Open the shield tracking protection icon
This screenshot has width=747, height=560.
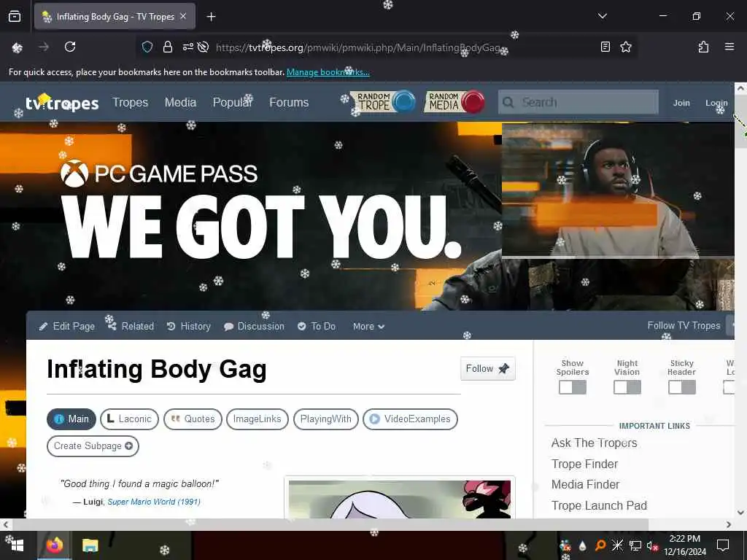(x=147, y=47)
